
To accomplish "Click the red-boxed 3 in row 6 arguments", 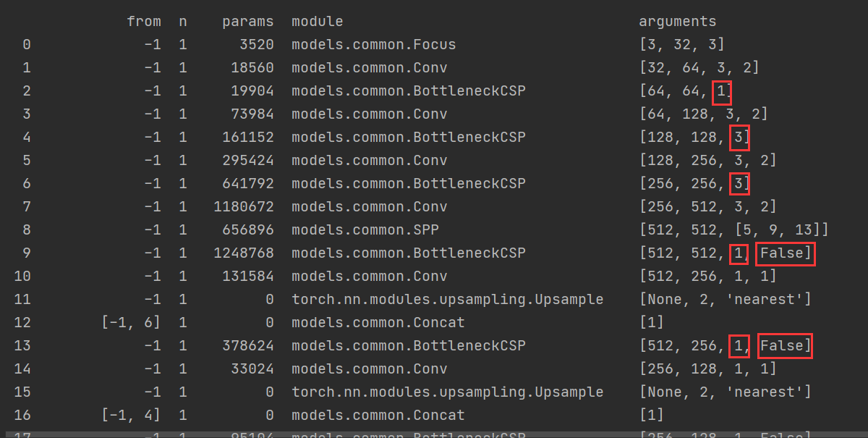I will (x=739, y=184).
